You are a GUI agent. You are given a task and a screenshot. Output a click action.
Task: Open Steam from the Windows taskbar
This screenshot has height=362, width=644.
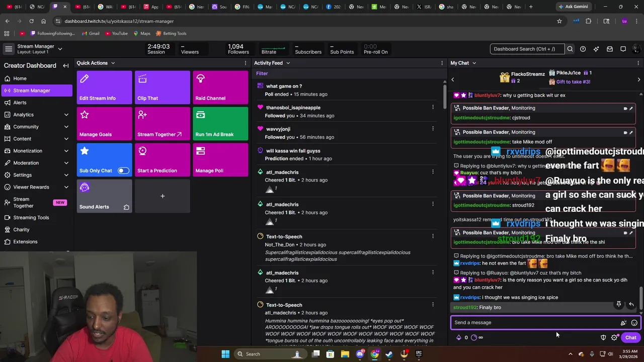pos(389,354)
